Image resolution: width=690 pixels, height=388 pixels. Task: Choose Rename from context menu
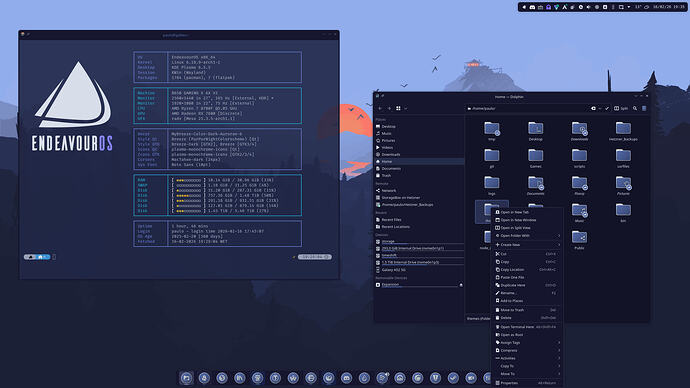pos(527,293)
